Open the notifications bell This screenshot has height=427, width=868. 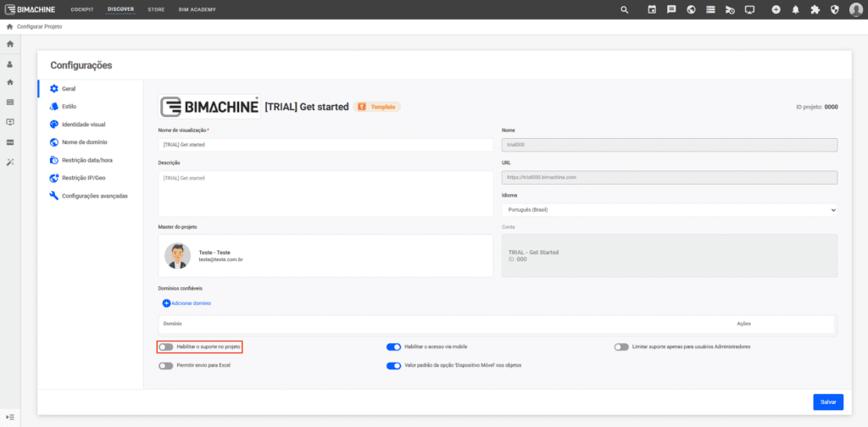coord(795,9)
